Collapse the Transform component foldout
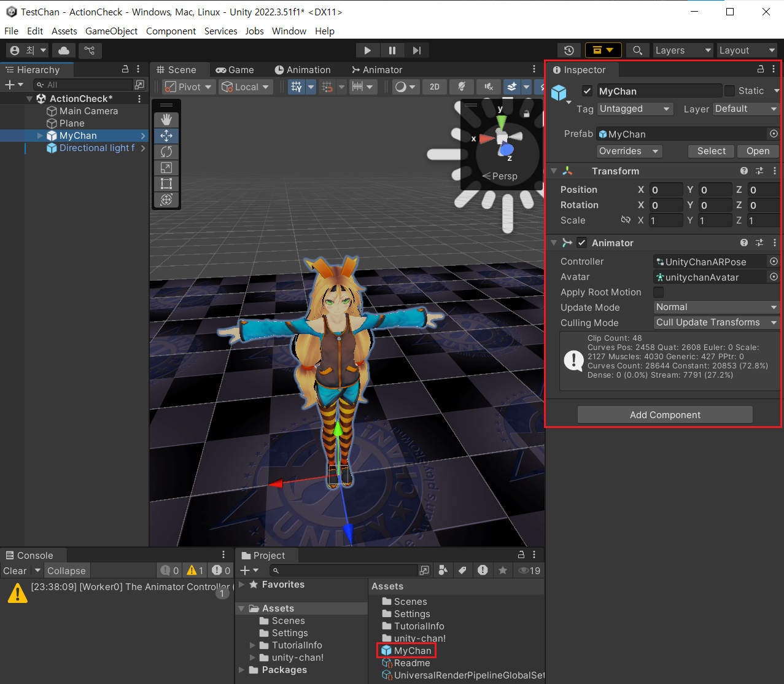The height and width of the screenshot is (684, 784). [x=554, y=171]
